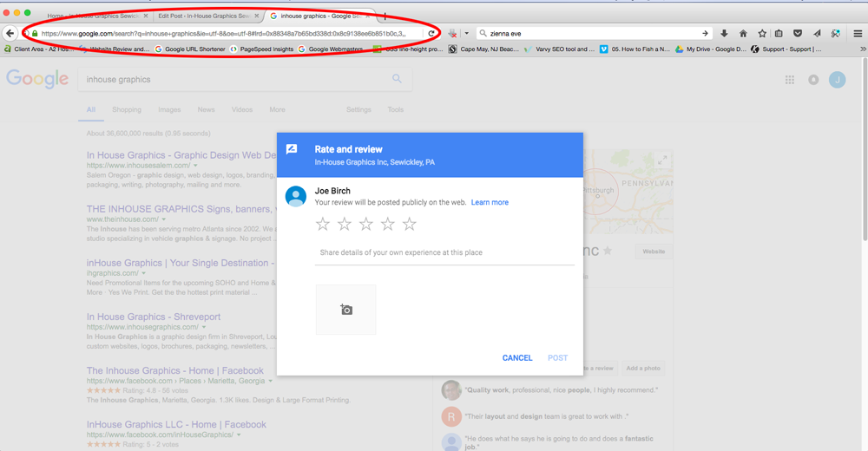868x451 pixels.
Task: Select the Images results tab
Action: click(169, 109)
